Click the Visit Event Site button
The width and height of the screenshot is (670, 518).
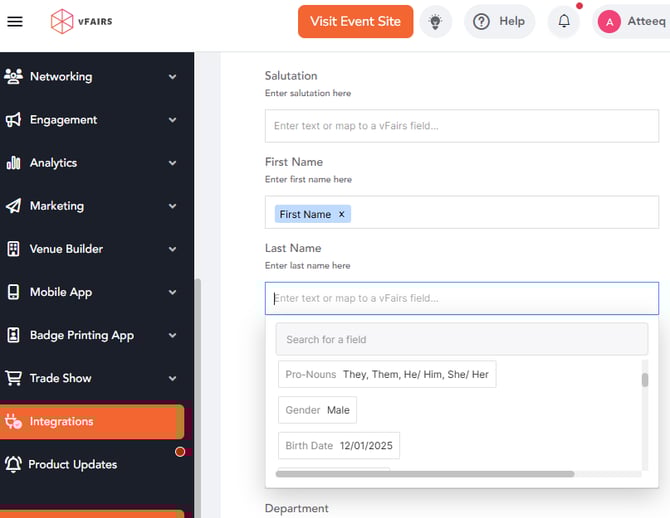click(x=355, y=22)
